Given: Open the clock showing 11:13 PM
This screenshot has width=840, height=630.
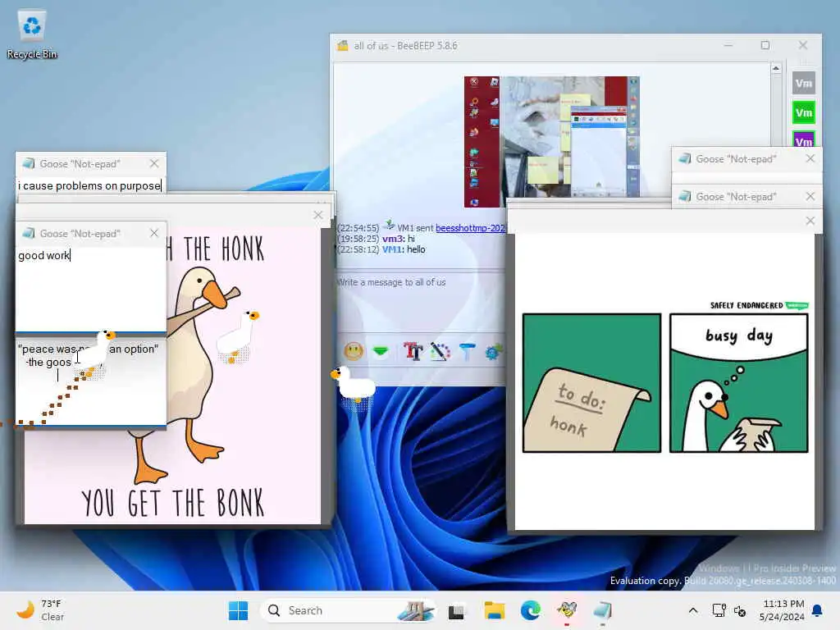Looking at the screenshot, I should tap(782, 610).
